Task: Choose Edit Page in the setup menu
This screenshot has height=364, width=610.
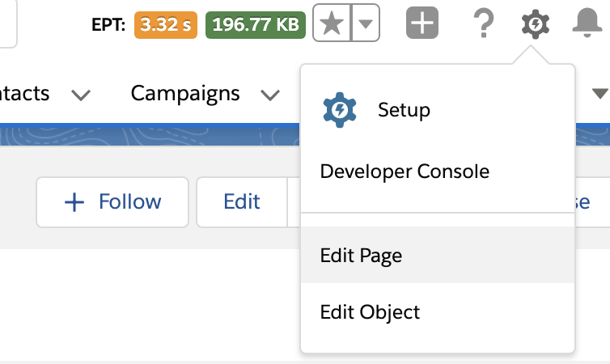Action: tap(361, 256)
